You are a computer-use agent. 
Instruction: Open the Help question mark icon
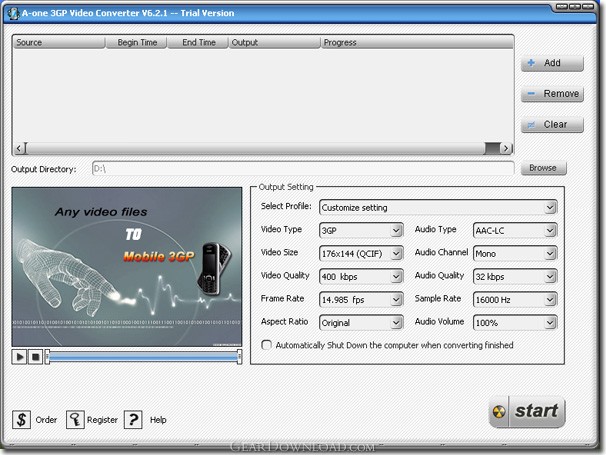[x=133, y=419]
